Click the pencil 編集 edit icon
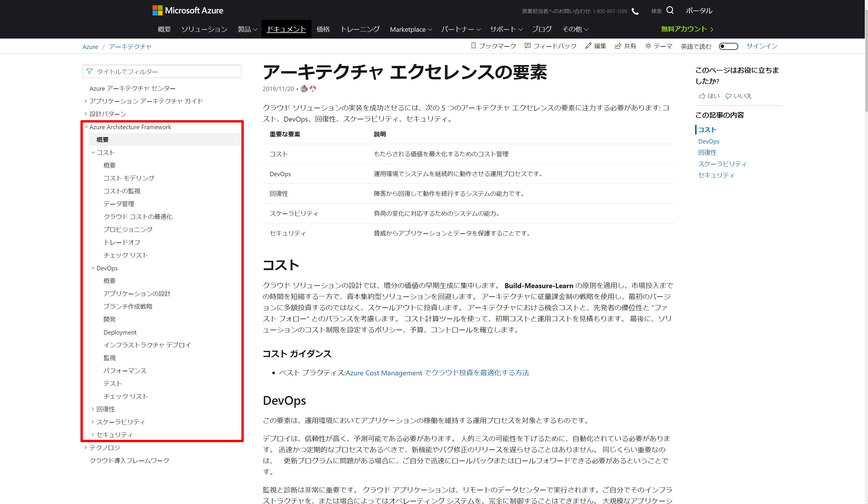 (x=588, y=46)
